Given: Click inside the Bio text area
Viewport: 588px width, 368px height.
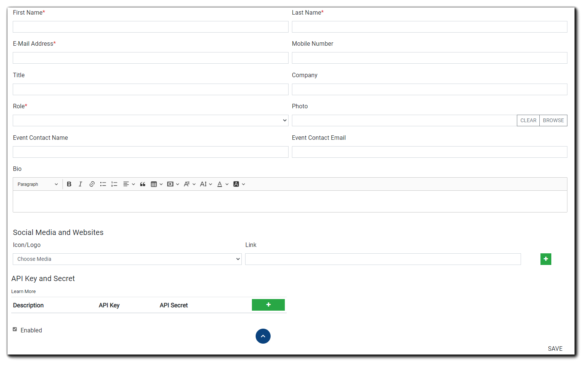Looking at the screenshot, I should pos(290,202).
